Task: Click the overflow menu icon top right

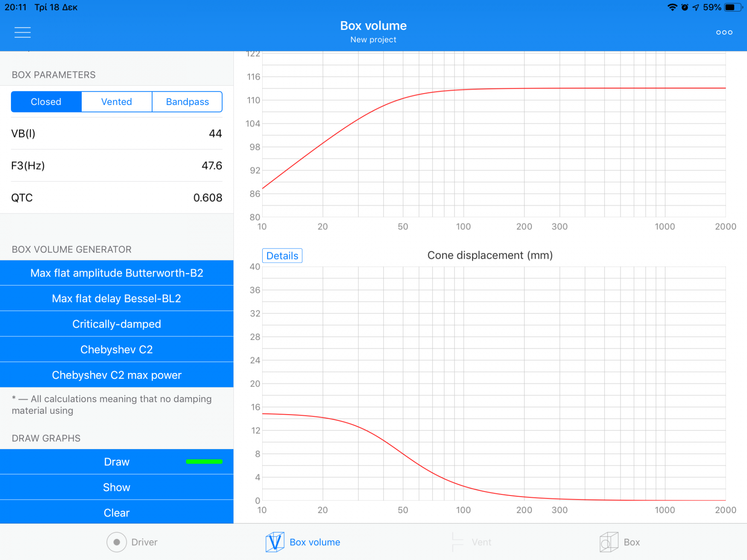Action: click(x=724, y=31)
